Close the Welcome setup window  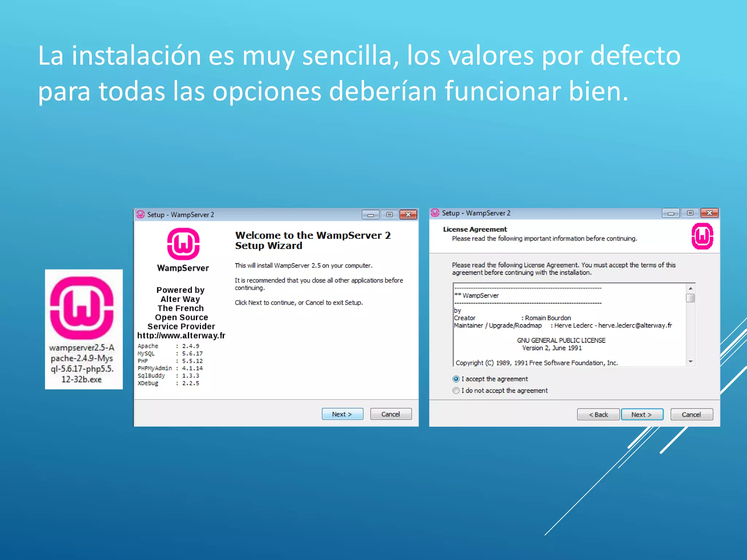pos(408,215)
